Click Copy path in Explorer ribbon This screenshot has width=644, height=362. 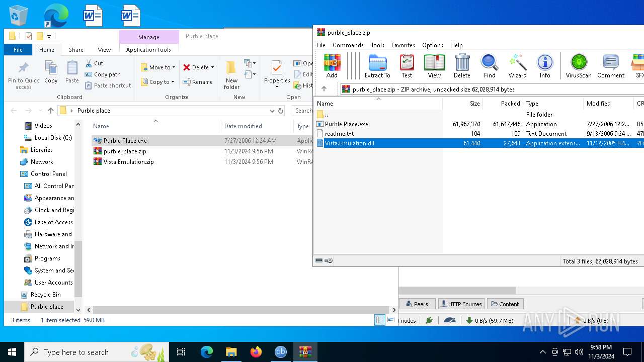[103, 74]
